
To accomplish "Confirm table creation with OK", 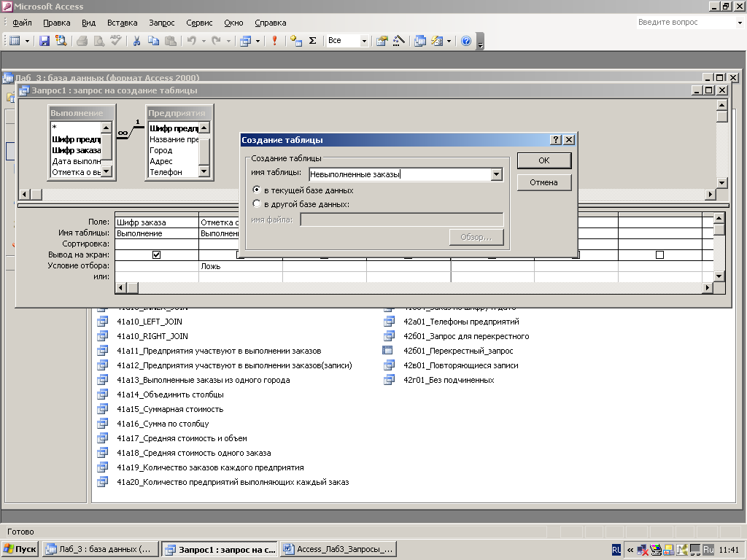I will tap(544, 160).
